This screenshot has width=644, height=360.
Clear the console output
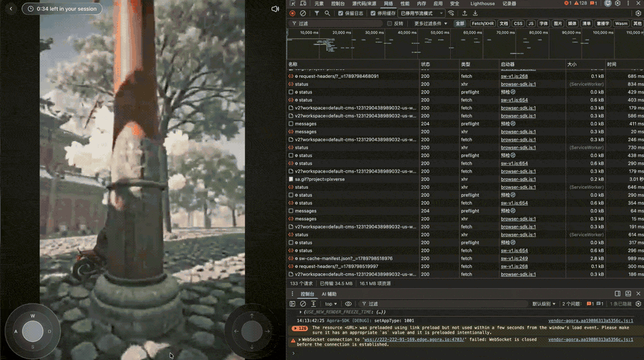pyautogui.click(x=303, y=304)
